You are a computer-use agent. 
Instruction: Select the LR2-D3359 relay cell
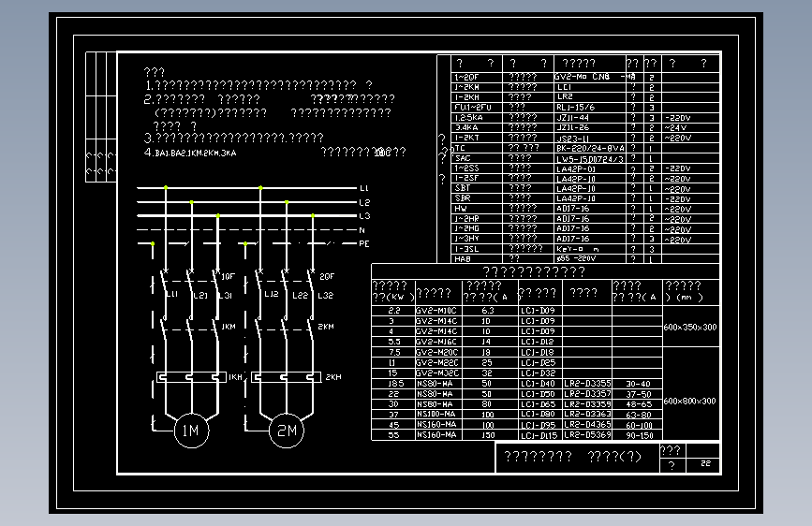[x=587, y=403]
